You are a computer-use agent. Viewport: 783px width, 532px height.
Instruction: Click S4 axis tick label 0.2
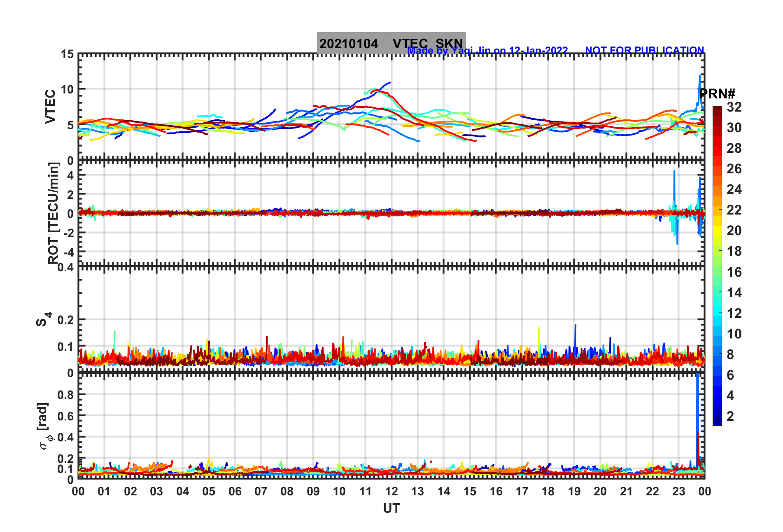[66, 320]
